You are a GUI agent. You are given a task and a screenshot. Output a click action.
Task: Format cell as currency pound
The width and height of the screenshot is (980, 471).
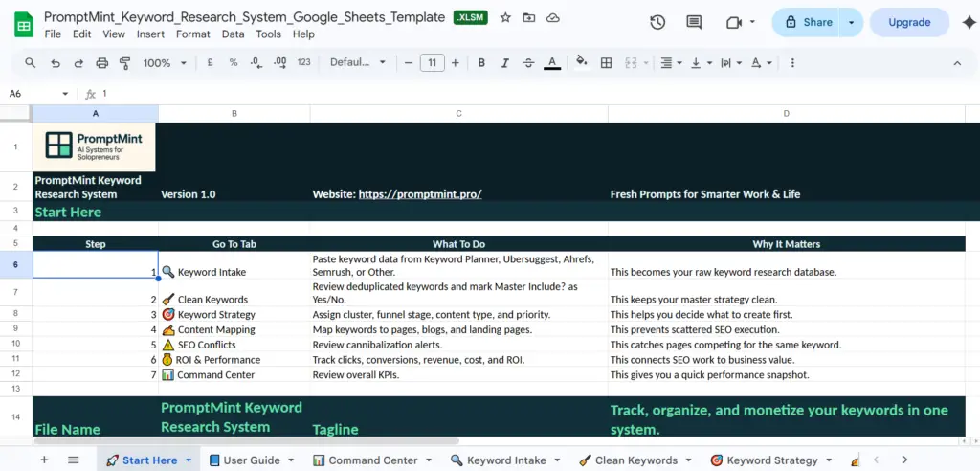[x=210, y=62]
